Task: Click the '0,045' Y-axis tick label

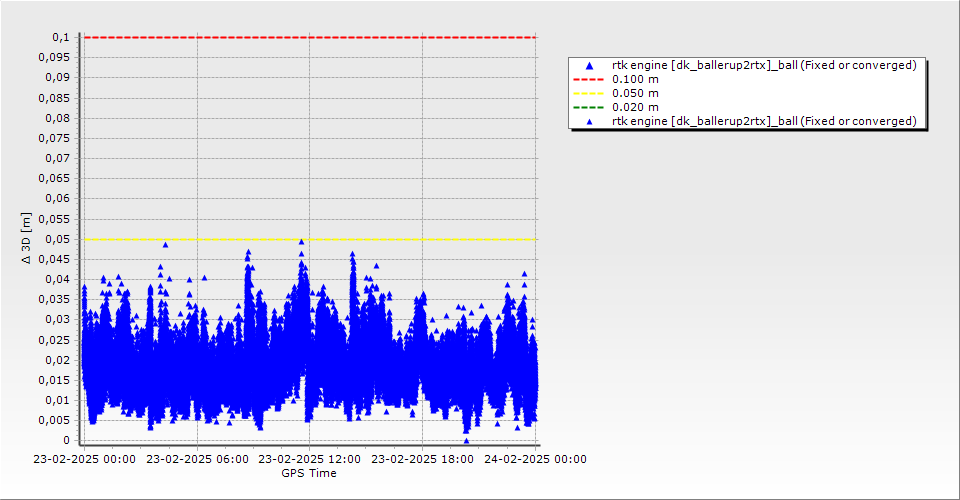Action: [54, 259]
